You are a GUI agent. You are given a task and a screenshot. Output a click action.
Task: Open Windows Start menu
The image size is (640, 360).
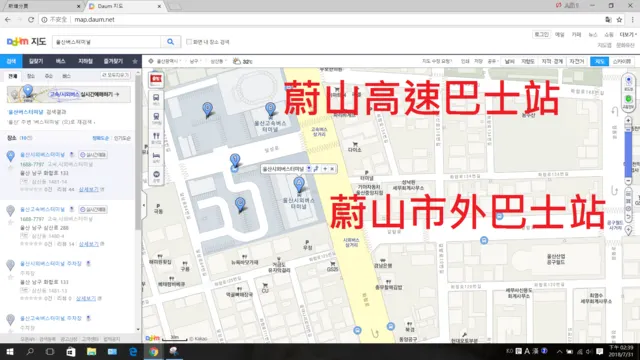(x=10, y=351)
